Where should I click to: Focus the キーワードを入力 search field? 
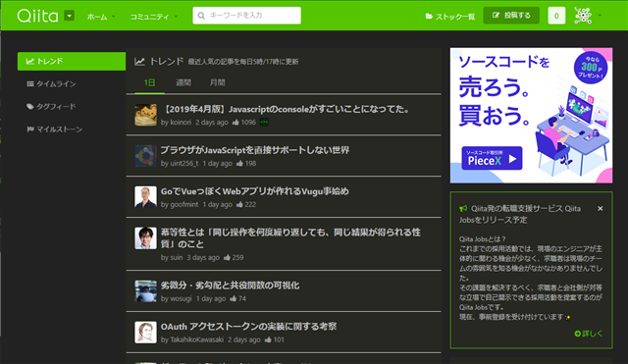pyautogui.click(x=246, y=16)
